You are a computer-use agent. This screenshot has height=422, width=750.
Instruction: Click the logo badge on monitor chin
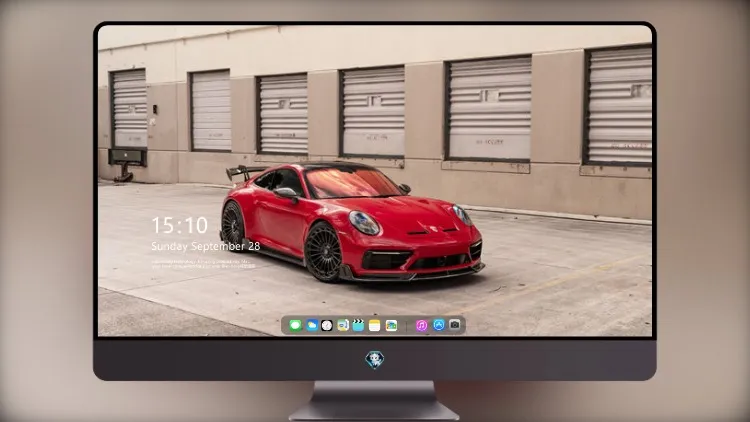point(375,360)
